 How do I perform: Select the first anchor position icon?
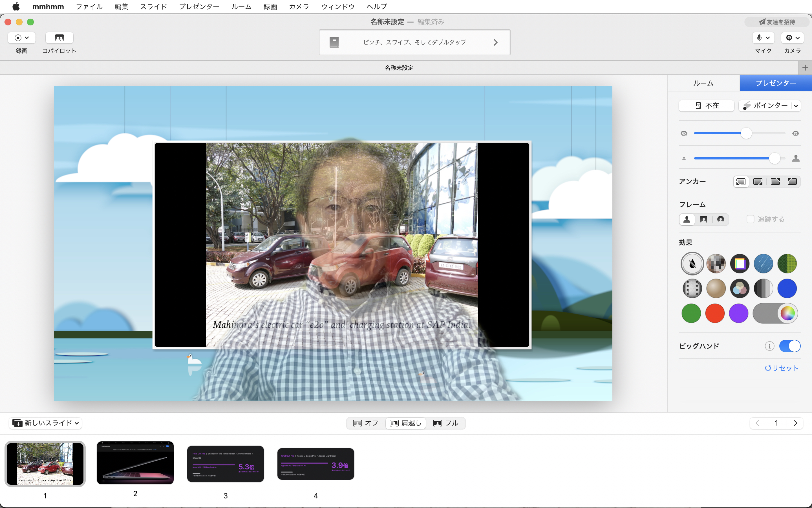pyautogui.click(x=741, y=182)
